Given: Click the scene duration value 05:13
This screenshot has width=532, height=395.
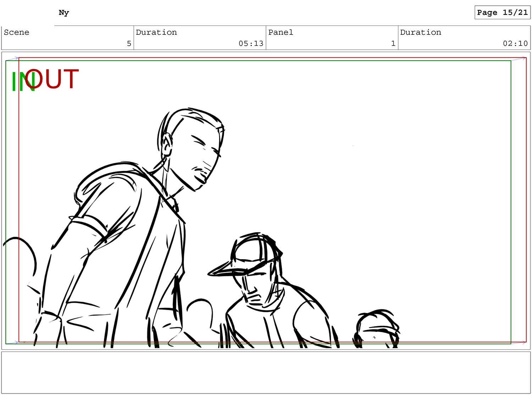Looking at the screenshot, I should pyautogui.click(x=251, y=43).
